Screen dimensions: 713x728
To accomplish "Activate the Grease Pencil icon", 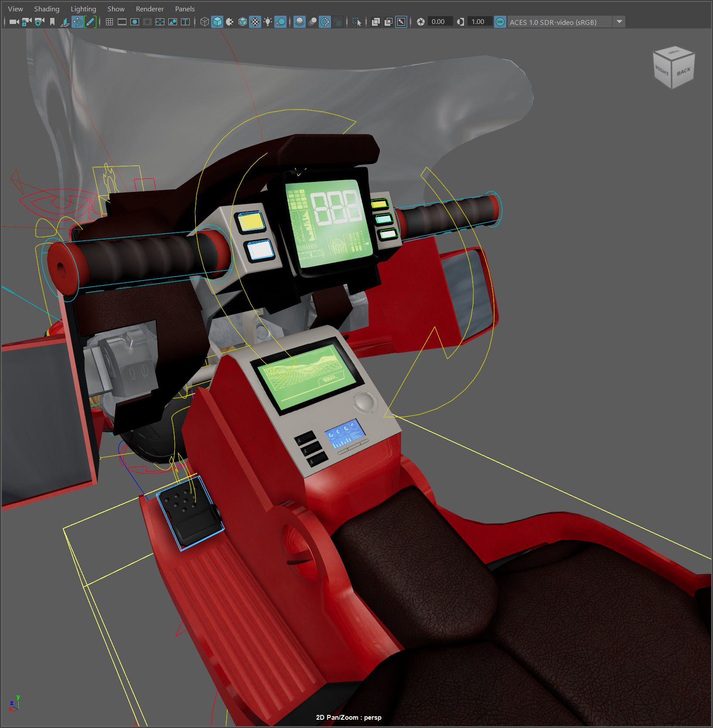I will [90, 22].
